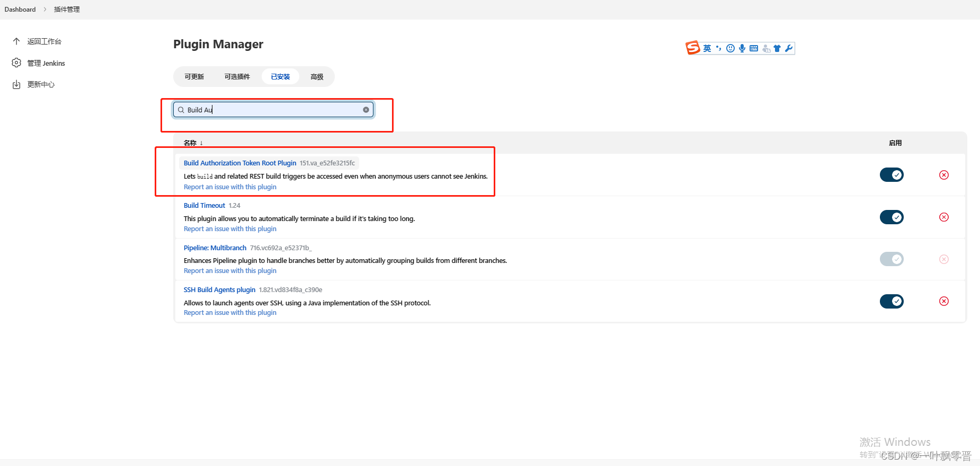The width and height of the screenshot is (980, 466).
Task: Click the Plugin Manager heading
Action: point(218,44)
